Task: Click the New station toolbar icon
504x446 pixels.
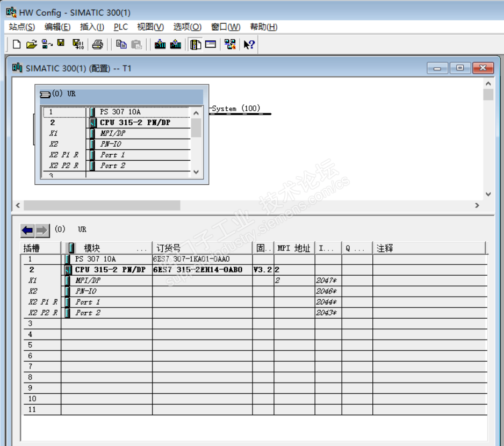Action: [x=17, y=44]
